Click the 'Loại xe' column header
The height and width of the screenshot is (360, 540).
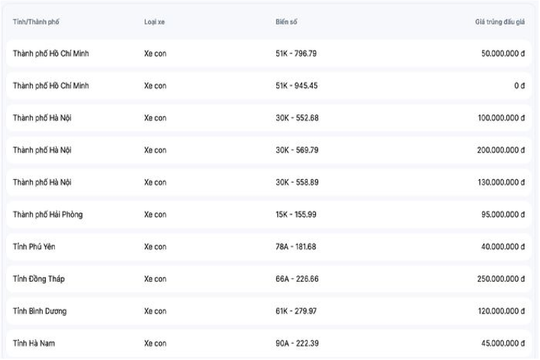(154, 22)
